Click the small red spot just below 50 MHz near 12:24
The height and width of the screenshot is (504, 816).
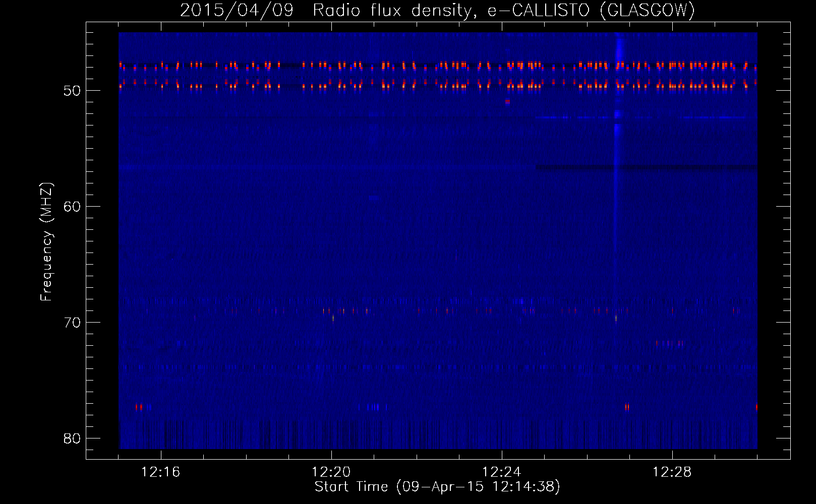point(507,102)
